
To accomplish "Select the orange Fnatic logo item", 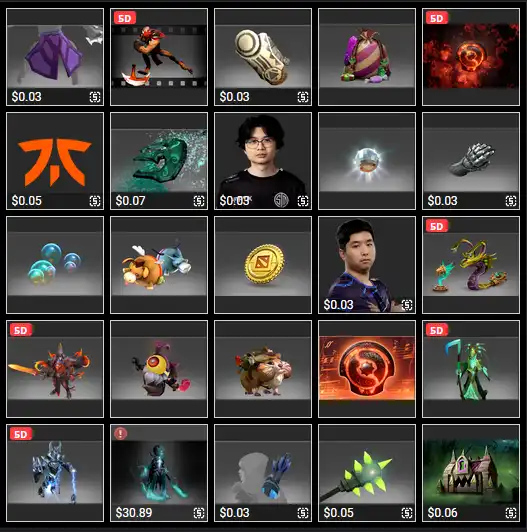I will point(55,161).
